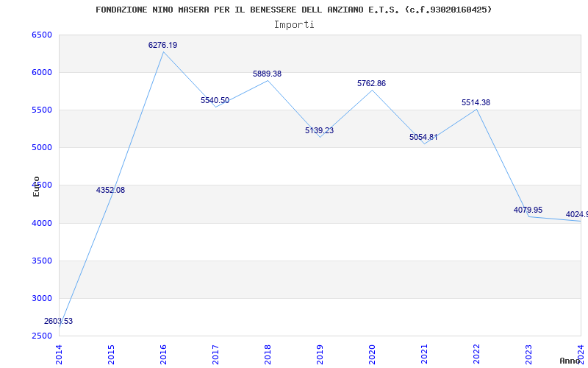Select the 6500 y-axis tick label

coord(42,35)
